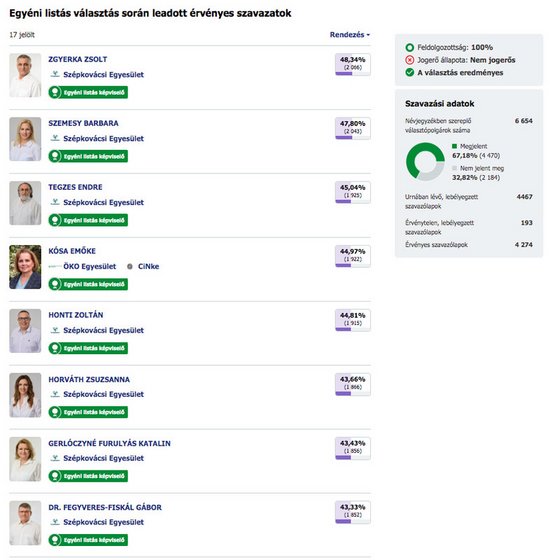
Task: Click the green Feldolgozottság circle icon
Action: [410, 47]
